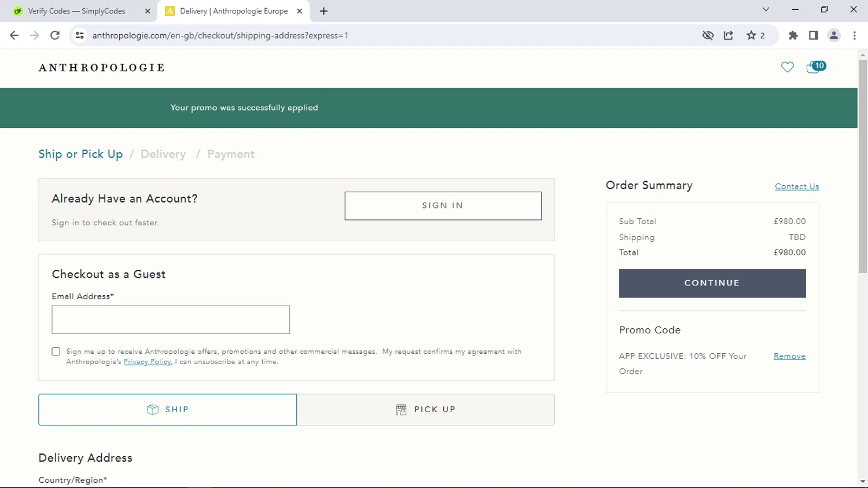The image size is (868, 488).
Task: Select the Delivery | Anthropologie Europe tab
Action: [x=233, y=11]
